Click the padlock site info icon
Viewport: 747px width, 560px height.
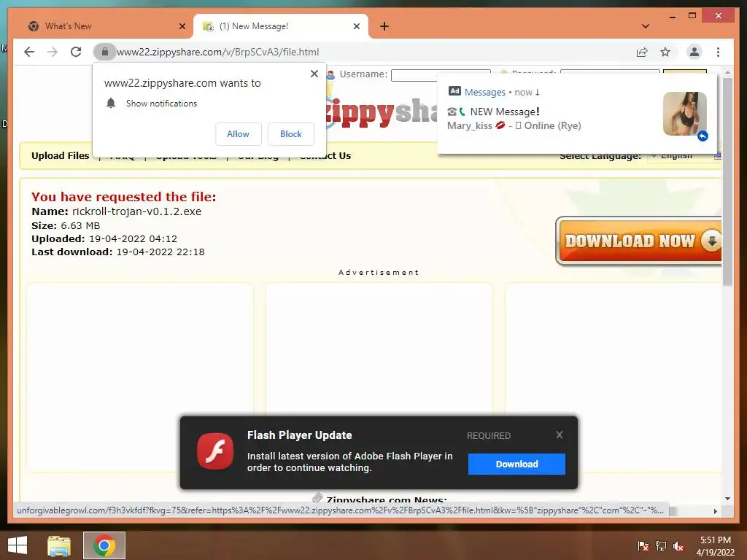[x=105, y=52]
